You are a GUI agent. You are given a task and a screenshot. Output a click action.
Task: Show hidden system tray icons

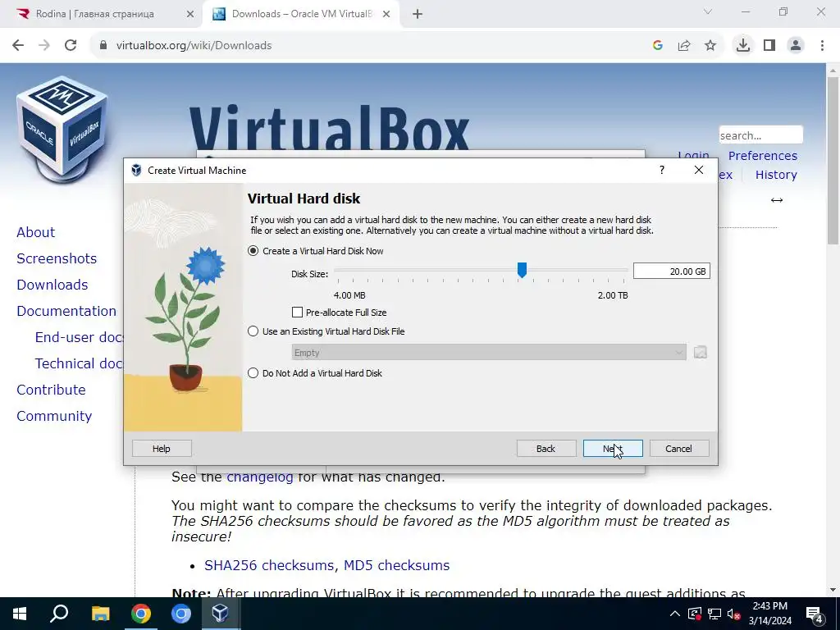tap(675, 614)
